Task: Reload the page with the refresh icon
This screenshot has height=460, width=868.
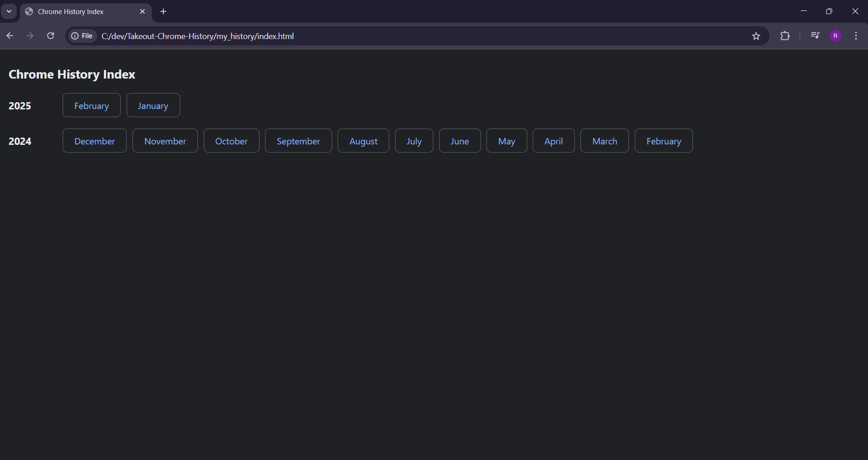Action: 51,36
